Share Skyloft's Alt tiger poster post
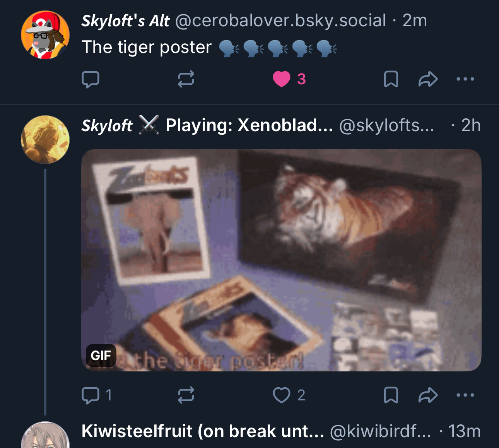The image size is (499, 448). [x=428, y=79]
